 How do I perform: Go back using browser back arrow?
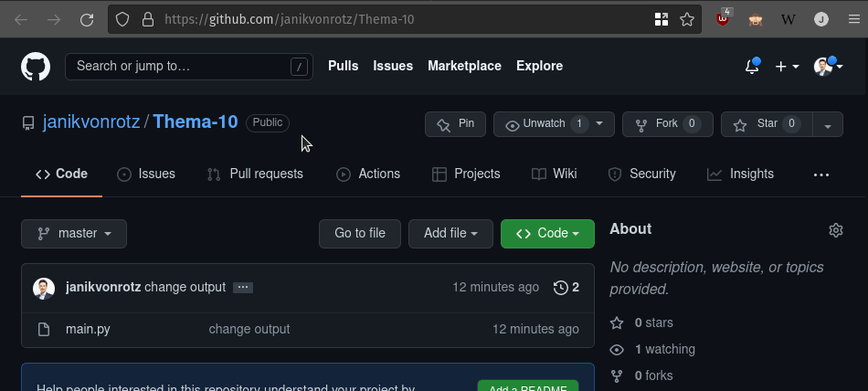click(21, 20)
